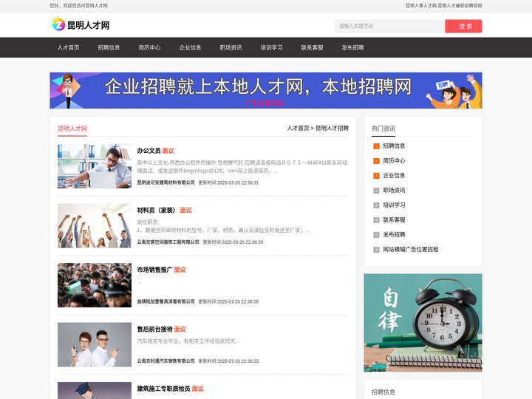The width and height of the screenshot is (532, 399).
Task: Open 联系客服 in the 热门资讯 list
Action: (394, 220)
